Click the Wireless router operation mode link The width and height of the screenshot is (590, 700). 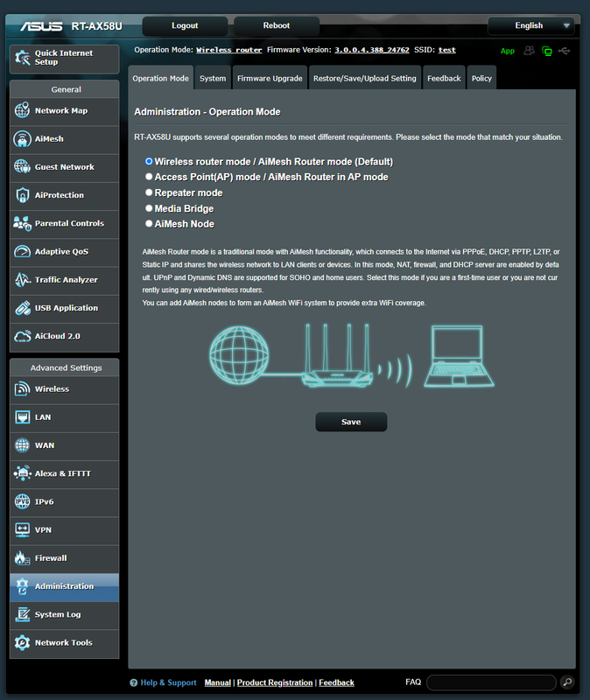click(229, 50)
